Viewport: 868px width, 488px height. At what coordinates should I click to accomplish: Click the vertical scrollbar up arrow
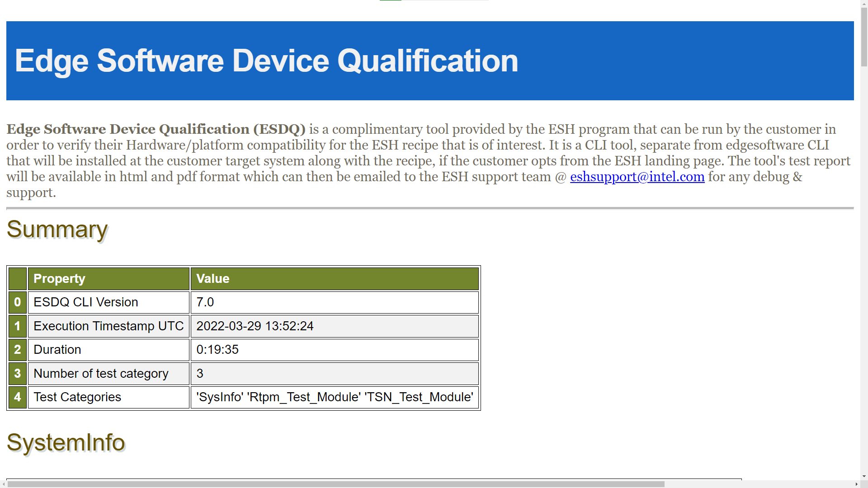point(864,3)
